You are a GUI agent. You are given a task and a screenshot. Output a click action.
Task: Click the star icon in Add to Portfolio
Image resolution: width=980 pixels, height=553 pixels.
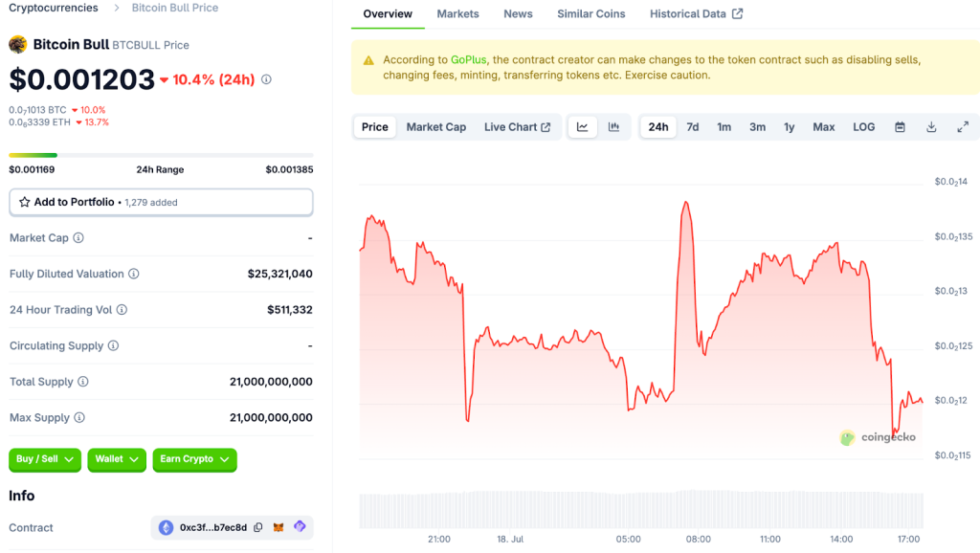pos(24,202)
